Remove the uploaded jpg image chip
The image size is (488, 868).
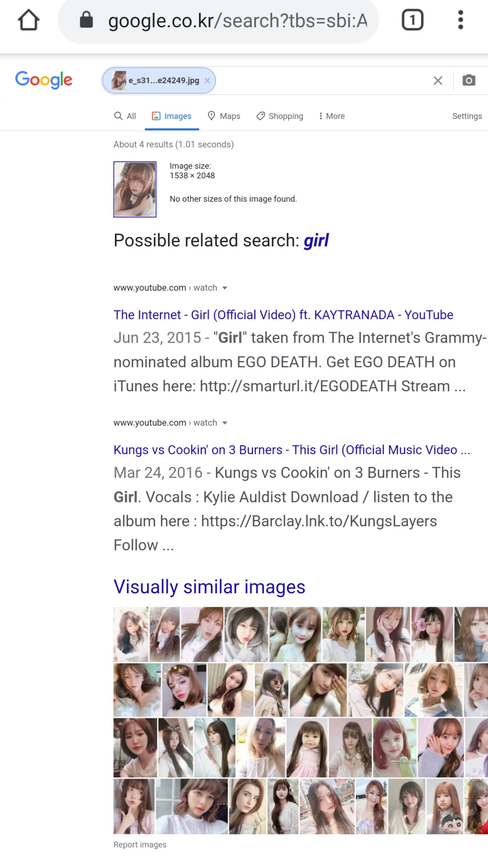[207, 81]
